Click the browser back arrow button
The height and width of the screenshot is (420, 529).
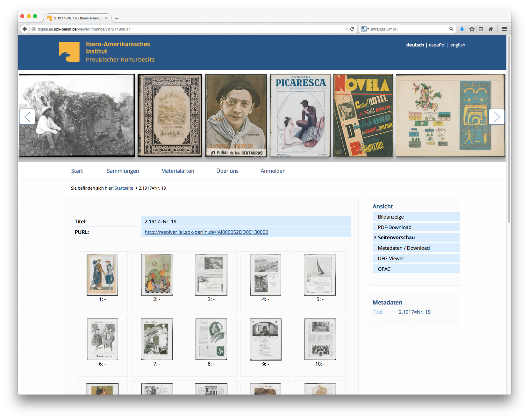(25, 29)
